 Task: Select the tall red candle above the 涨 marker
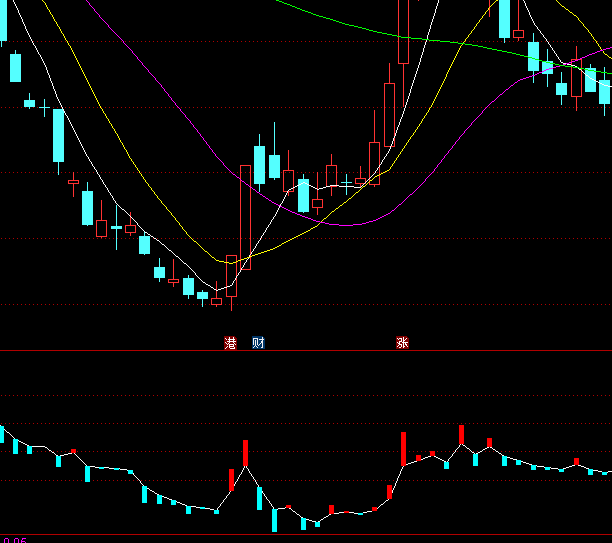click(x=404, y=30)
